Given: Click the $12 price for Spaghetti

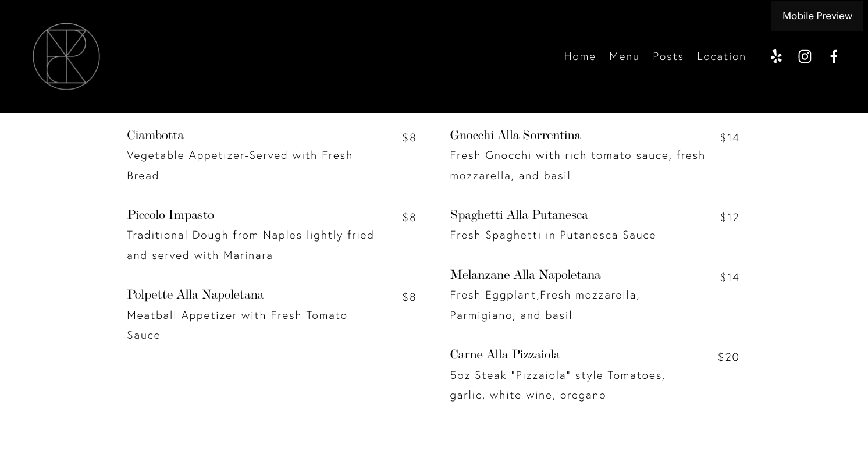Looking at the screenshot, I should (x=730, y=218).
